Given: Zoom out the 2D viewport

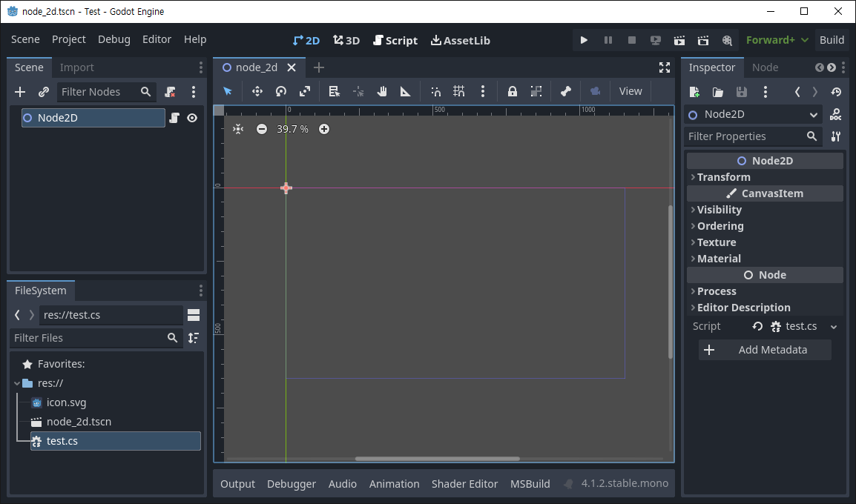Looking at the screenshot, I should click(262, 129).
